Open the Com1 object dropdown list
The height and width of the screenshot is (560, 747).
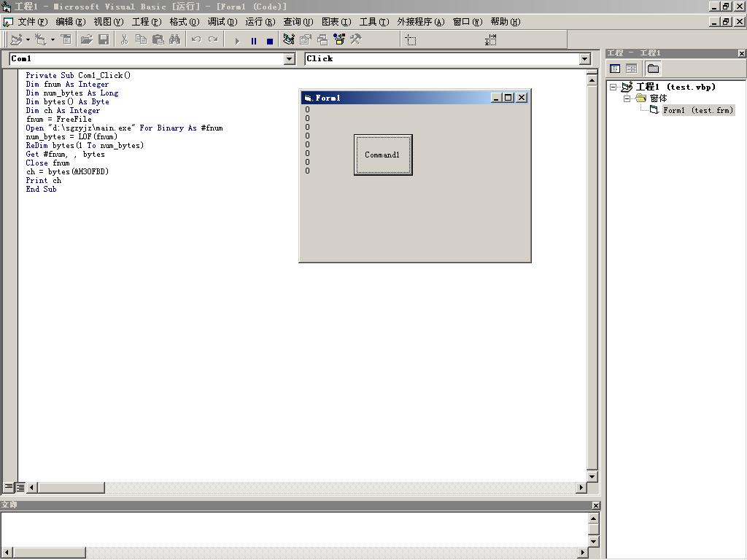[290, 59]
